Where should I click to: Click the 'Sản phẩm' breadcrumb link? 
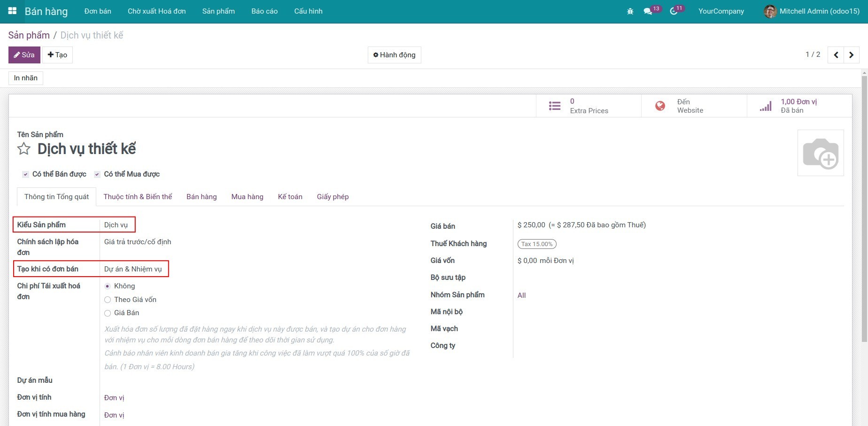pyautogui.click(x=29, y=35)
